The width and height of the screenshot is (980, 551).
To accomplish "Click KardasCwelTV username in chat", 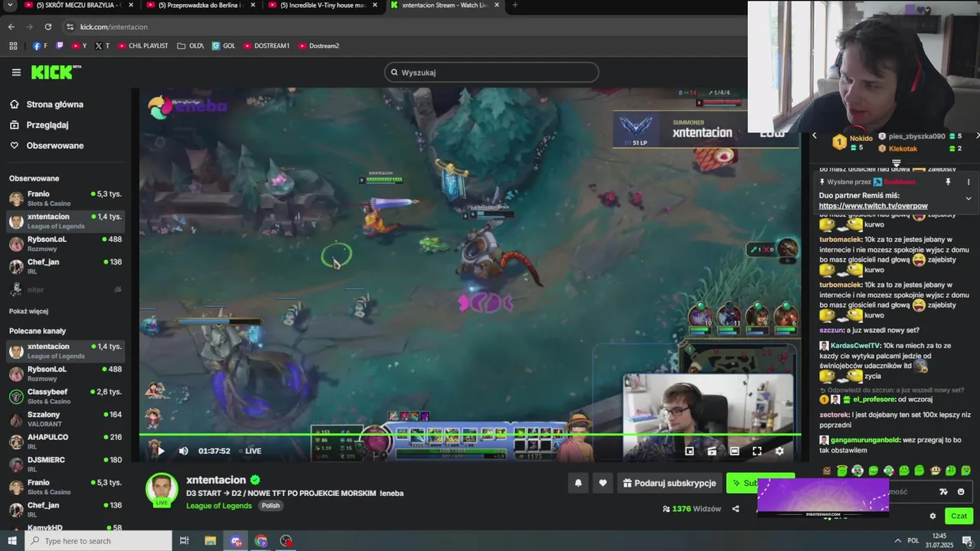I will pos(855,346).
